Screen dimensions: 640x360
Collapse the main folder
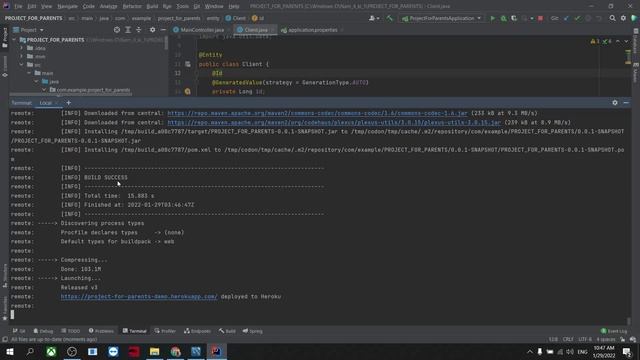(x=29, y=73)
